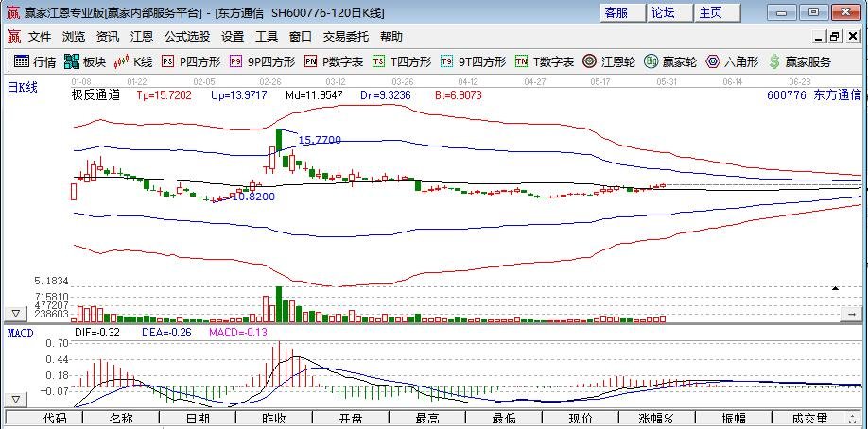Screen dimensions: 868x429
Task: Open the 浏览 menu
Action: 74,37
